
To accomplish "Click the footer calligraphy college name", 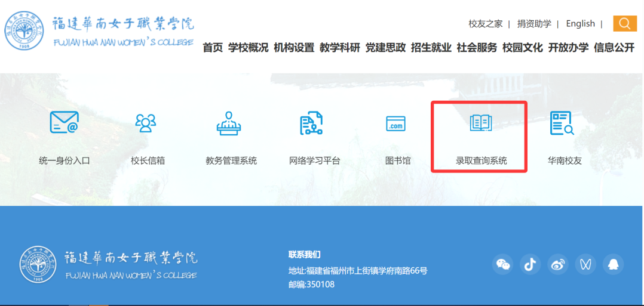I will 131,258.
